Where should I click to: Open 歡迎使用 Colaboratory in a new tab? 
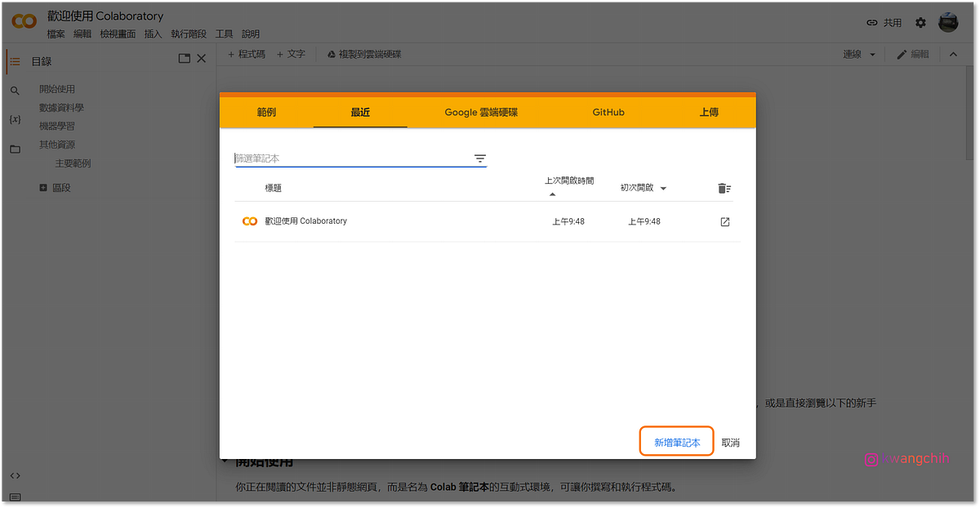(x=724, y=221)
